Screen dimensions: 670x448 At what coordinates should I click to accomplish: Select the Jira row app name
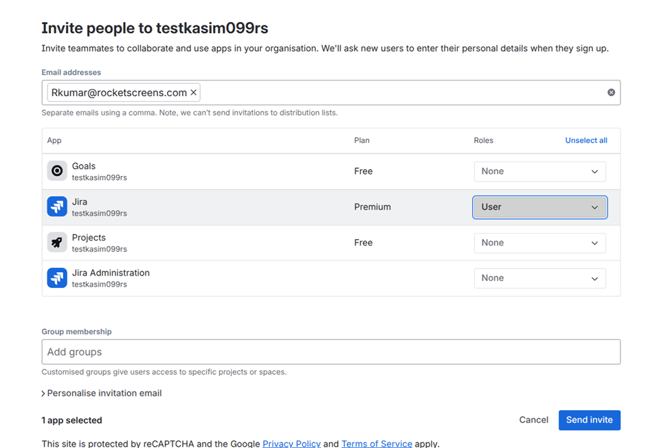[x=80, y=202]
